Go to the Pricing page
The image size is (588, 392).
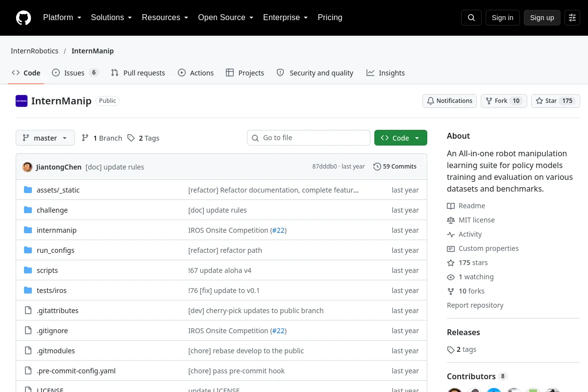coord(330,18)
